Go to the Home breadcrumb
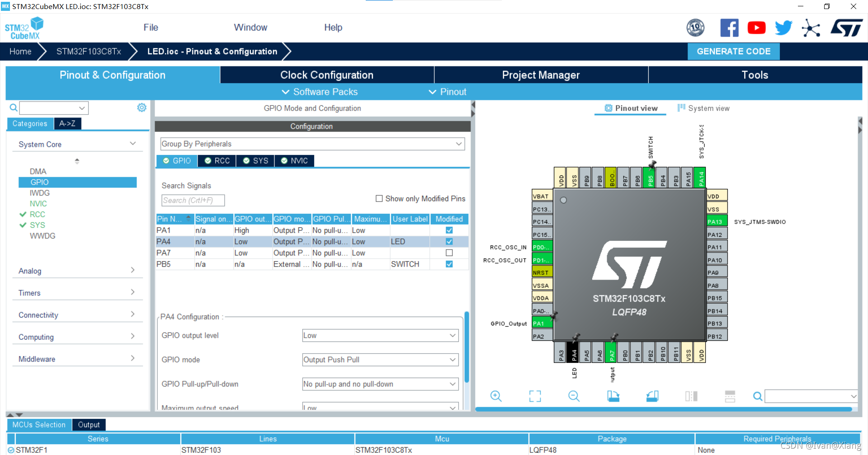868x455 pixels. coord(20,52)
